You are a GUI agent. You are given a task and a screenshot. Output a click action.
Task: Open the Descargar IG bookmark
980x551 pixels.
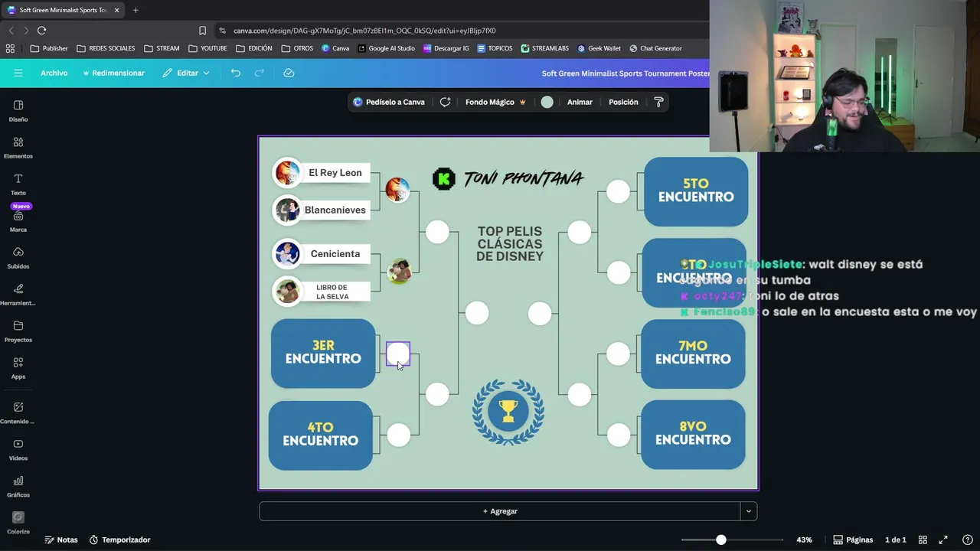pos(445,48)
